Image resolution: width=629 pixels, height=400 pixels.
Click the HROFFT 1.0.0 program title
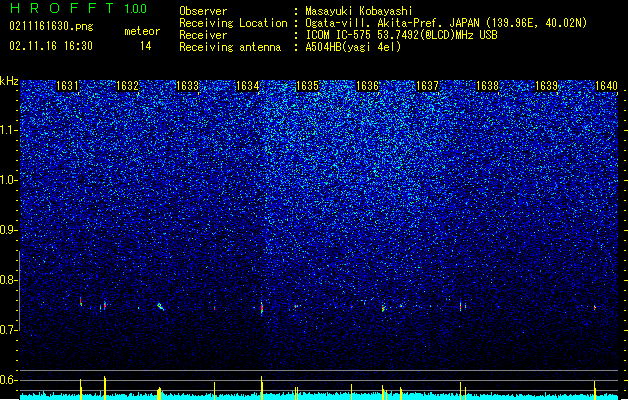point(79,8)
